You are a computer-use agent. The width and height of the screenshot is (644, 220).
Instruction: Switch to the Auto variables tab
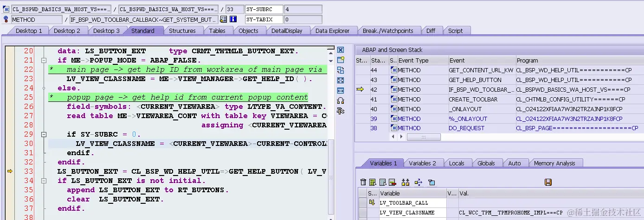(x=515, y=163)
